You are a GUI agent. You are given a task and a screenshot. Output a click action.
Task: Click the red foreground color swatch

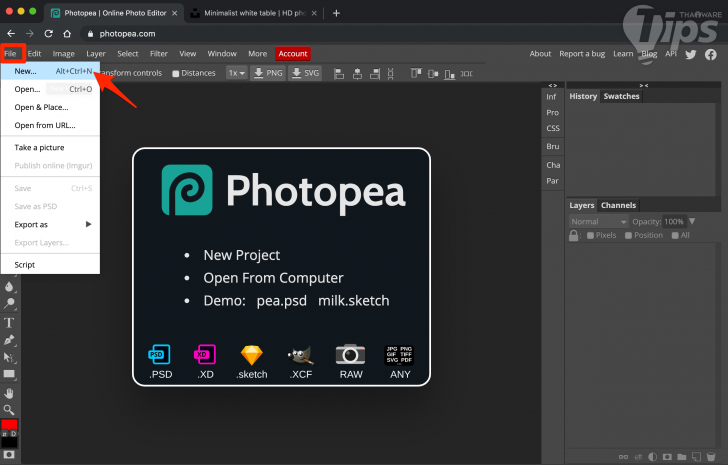9,426
